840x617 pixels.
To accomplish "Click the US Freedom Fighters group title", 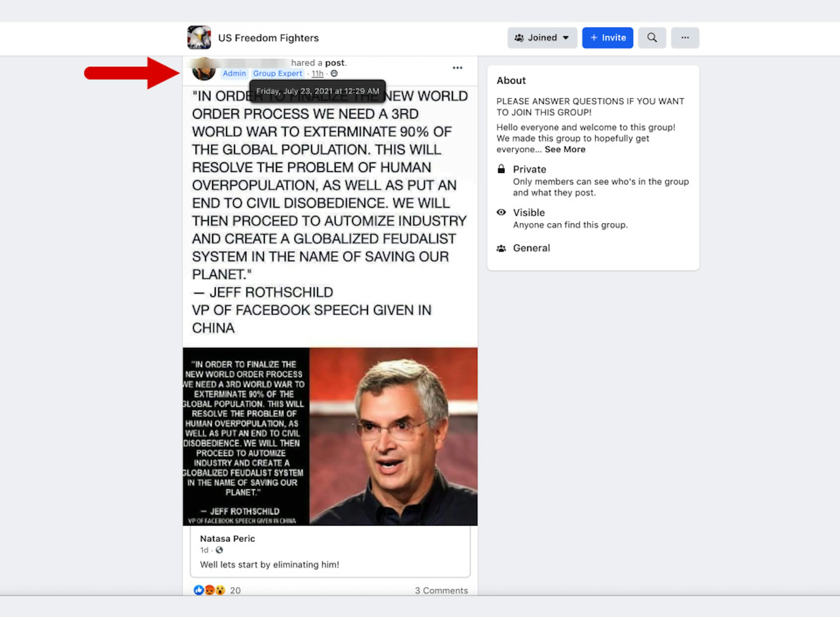I will click(x=268, y=38).
